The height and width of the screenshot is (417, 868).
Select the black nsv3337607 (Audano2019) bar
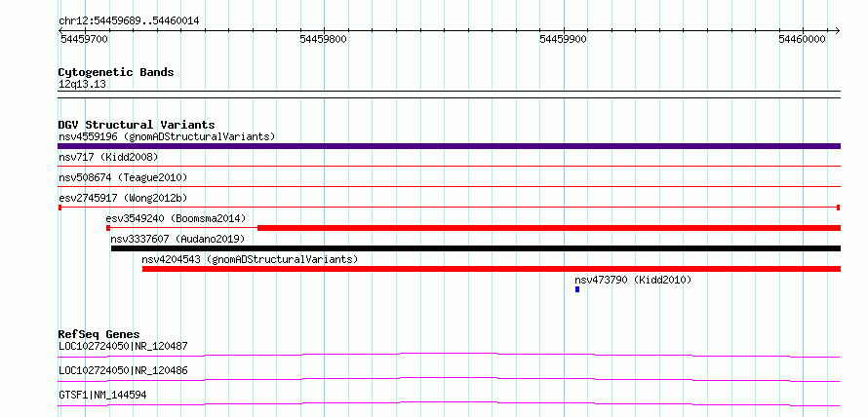pos(476,248)
